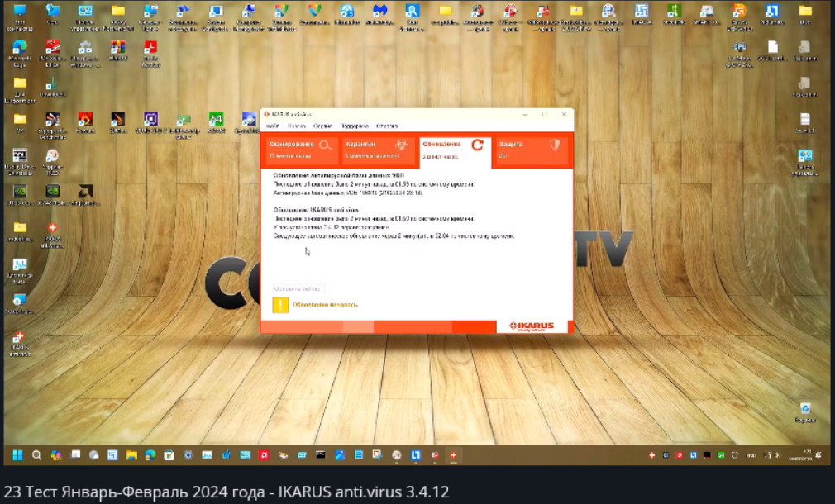Open the Downloads shortcut on desktop
Image resolution: width=835 pixels, height=504 pixels.
51,88
